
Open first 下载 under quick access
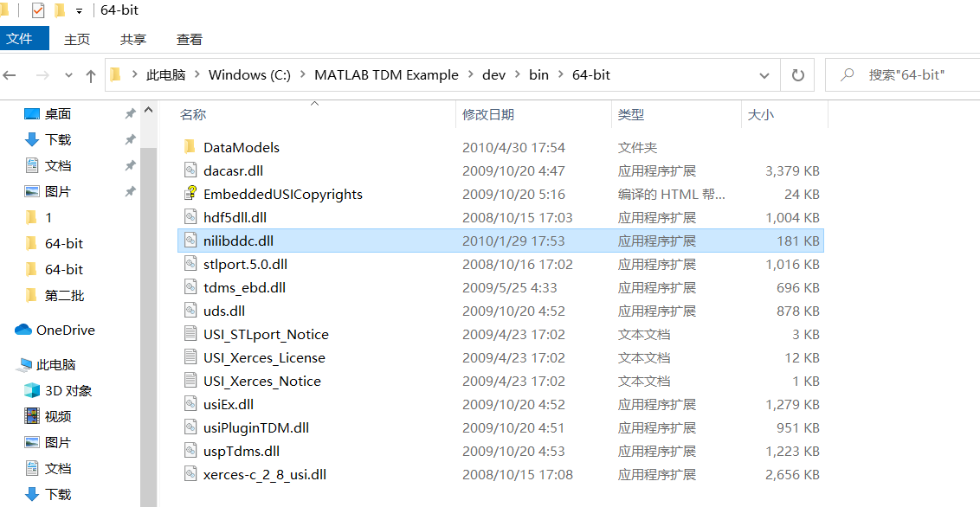[x=58, y=140]
